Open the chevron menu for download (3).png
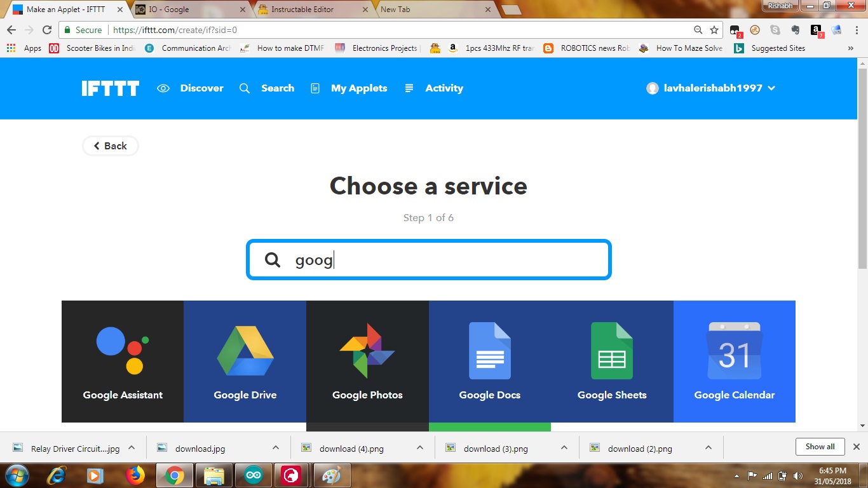This screenshot has height=488, width=868. click(x=564, y=447)
